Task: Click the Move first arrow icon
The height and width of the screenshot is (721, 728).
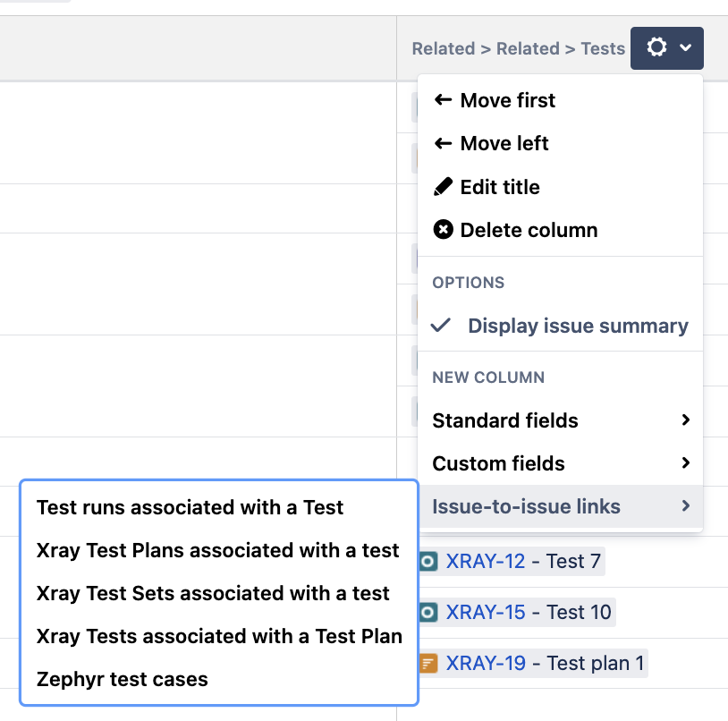Action: [443, 100]
